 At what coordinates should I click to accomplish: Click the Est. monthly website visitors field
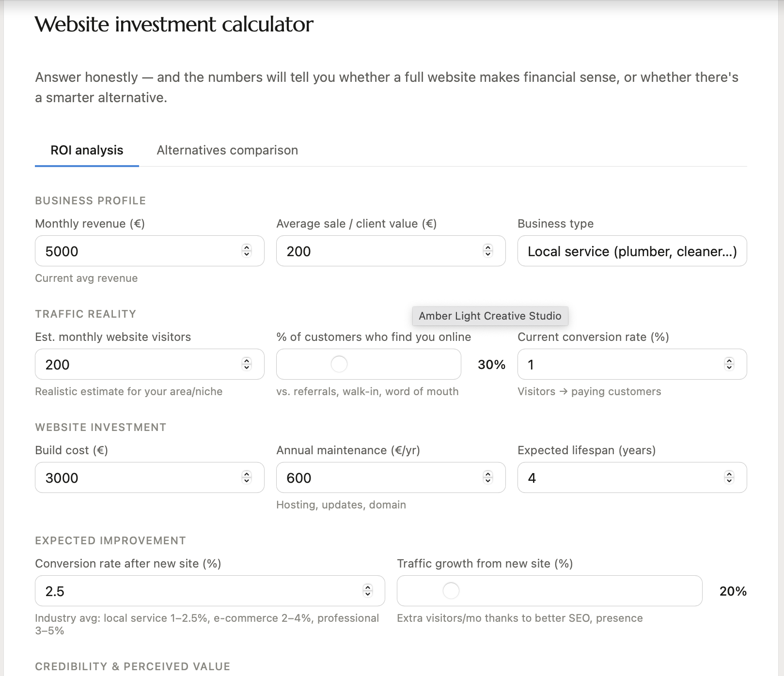tap(149, 364)
